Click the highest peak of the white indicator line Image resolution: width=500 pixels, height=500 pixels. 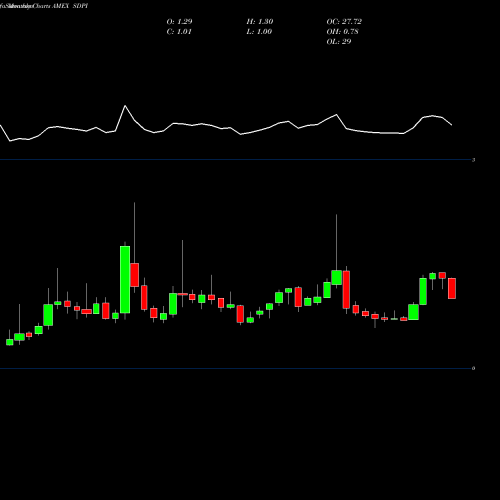click(125, 106)
